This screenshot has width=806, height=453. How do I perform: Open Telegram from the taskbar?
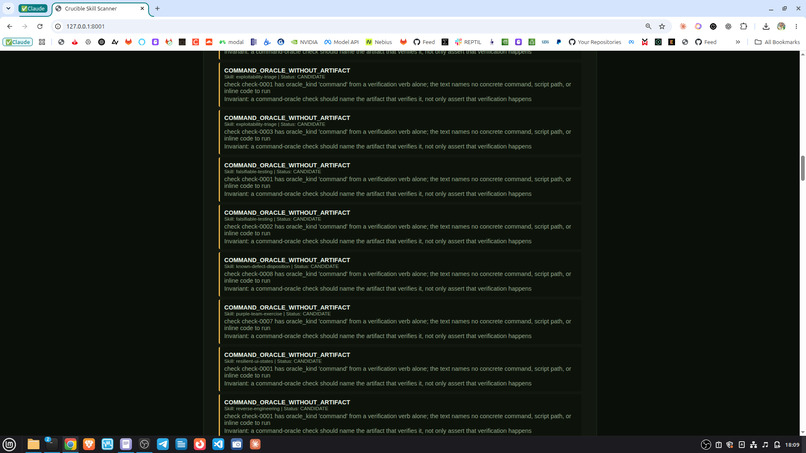point(163,444)
